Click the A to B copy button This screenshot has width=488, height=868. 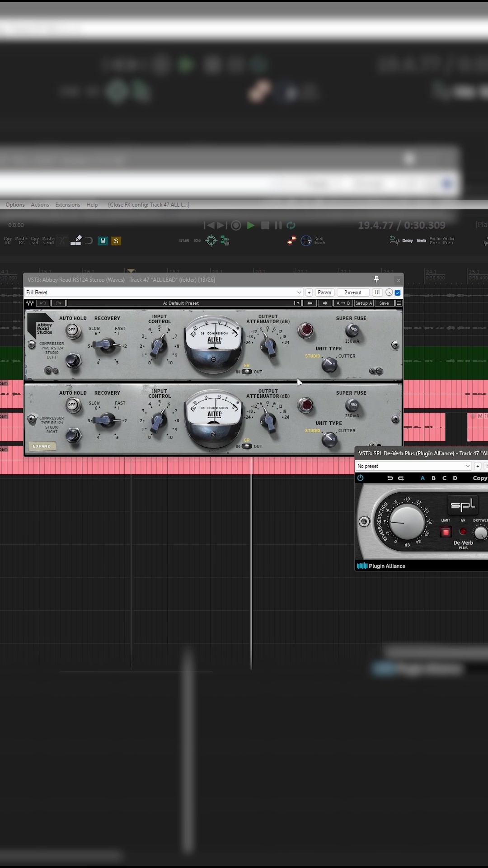click(343, 303)
